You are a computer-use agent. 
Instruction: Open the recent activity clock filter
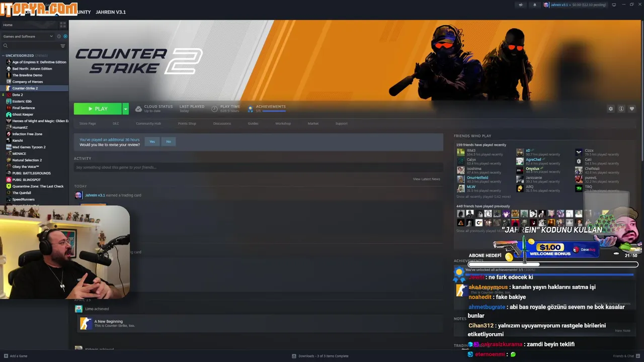[x=59, y=36]
